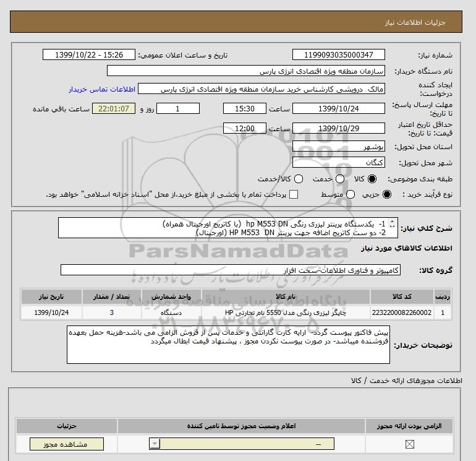Click the delivery city field کنگان
476x461 pixels.
tap(339, 163)
